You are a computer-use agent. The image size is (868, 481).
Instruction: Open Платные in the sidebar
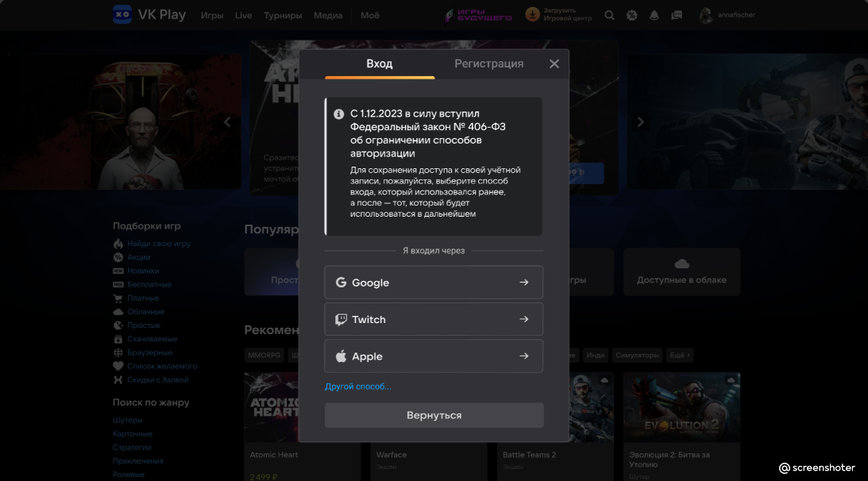point(143,298)
